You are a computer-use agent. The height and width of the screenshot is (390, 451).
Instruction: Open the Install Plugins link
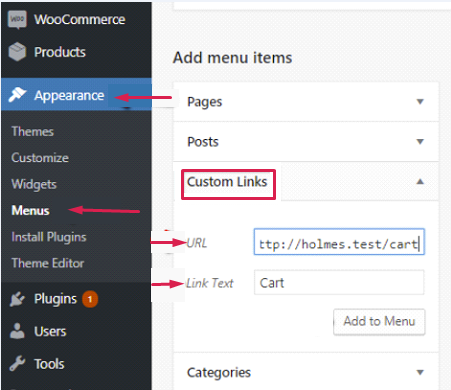49,237
